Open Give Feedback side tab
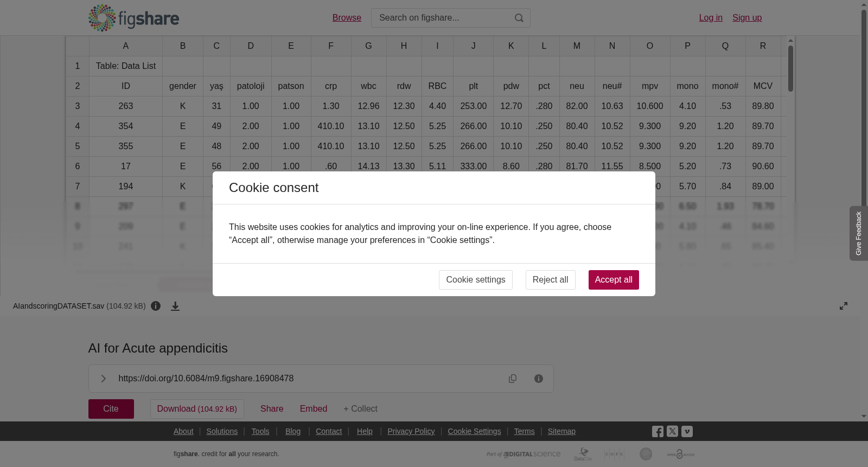 (x=859, y=233)
